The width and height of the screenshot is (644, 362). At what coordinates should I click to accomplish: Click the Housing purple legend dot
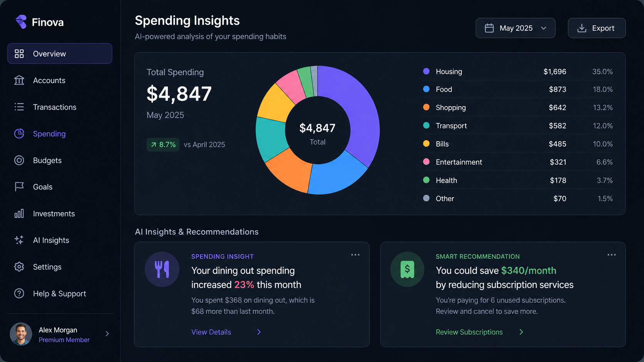click(x=426, y=71)
